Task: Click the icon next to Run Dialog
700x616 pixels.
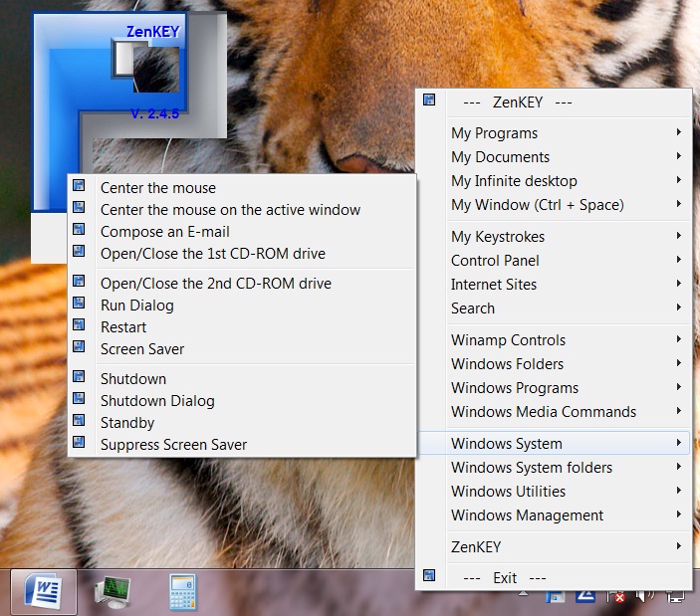Action: tap(79, 303)
